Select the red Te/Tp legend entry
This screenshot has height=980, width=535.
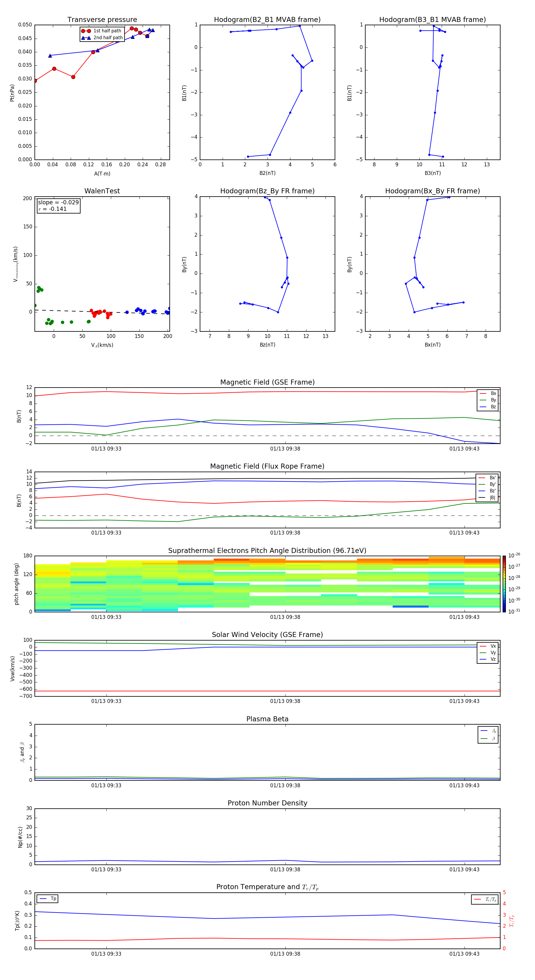tap(485, 899)
